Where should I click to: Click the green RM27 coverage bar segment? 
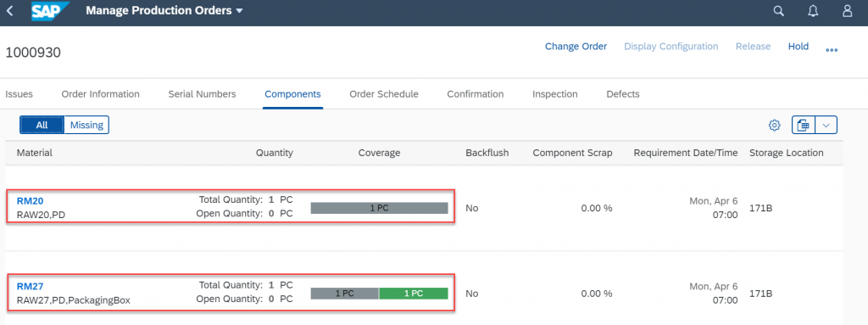click(x=413, y=294)
